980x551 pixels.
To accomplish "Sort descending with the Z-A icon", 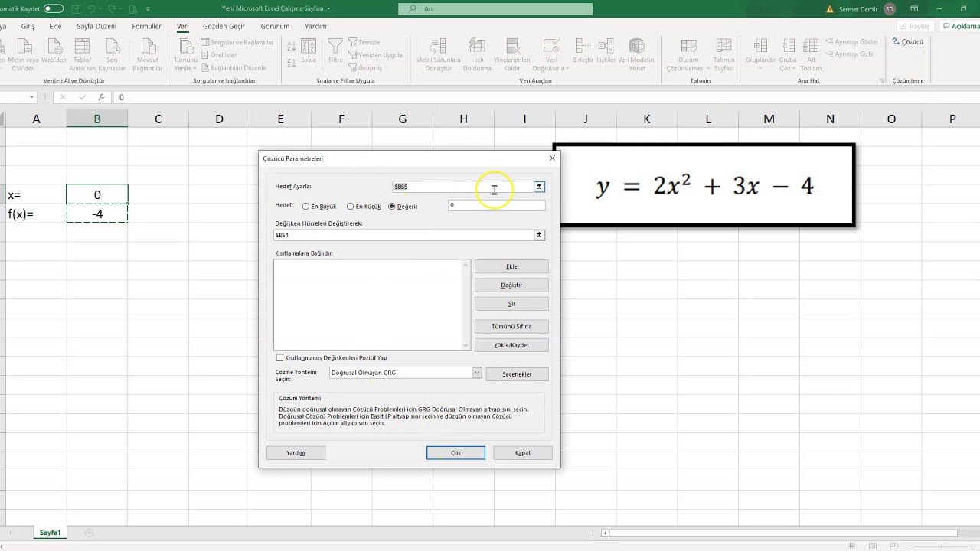I will point(291,64).
